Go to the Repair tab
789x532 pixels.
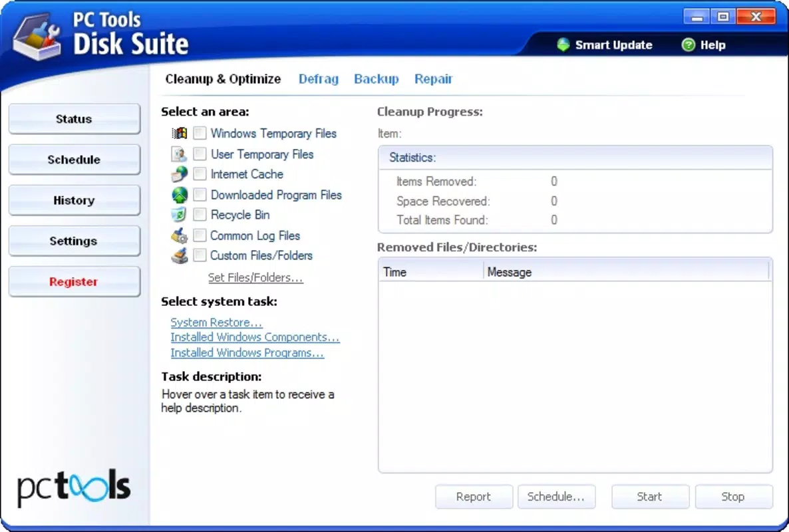433,79
